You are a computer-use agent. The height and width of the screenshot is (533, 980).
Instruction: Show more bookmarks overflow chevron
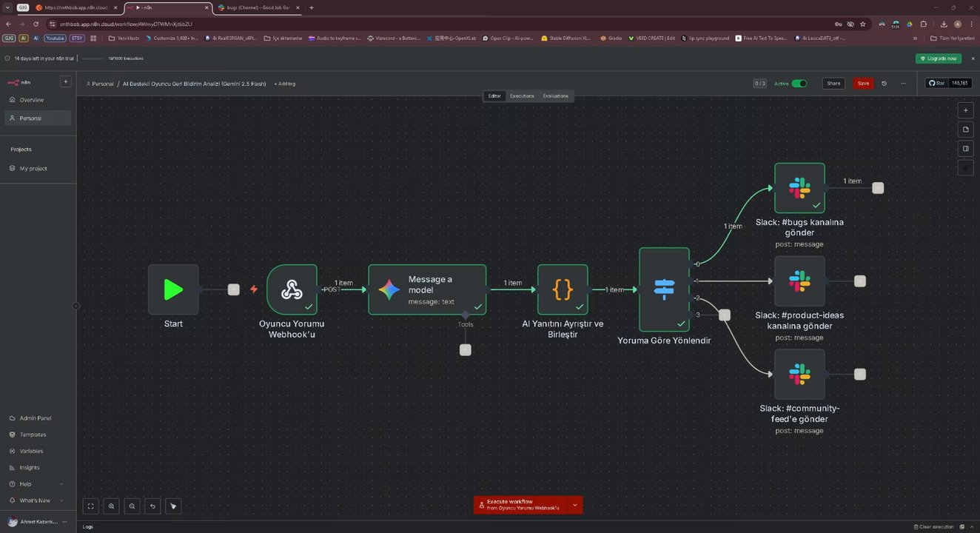click(x=916, y=38)
